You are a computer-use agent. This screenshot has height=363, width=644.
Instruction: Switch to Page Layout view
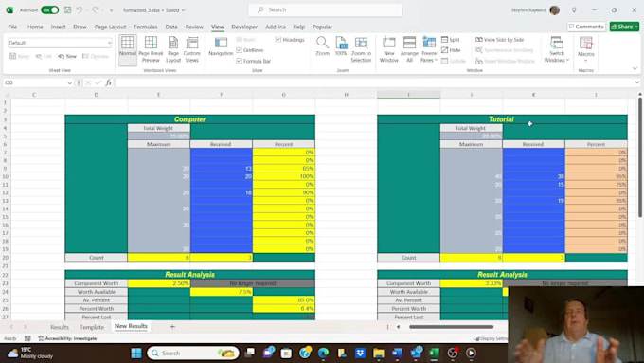click(x=173, y=49)
